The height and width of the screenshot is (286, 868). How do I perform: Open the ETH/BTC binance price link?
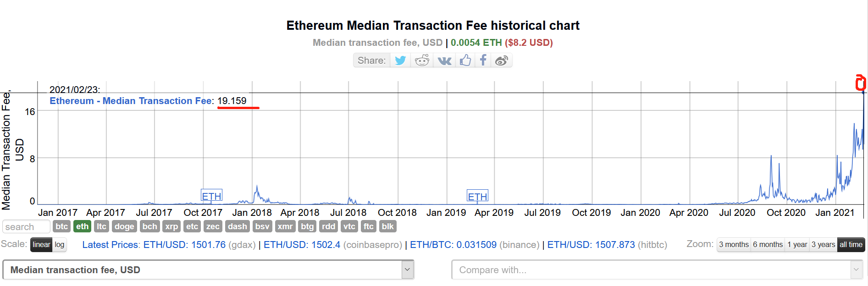(453, 245)
